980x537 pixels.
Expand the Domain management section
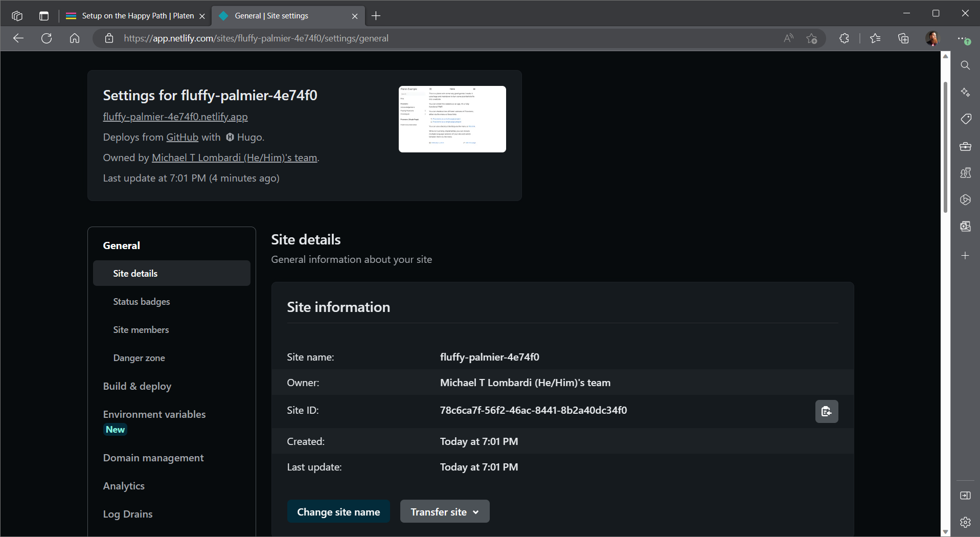(x=153, y=458)
